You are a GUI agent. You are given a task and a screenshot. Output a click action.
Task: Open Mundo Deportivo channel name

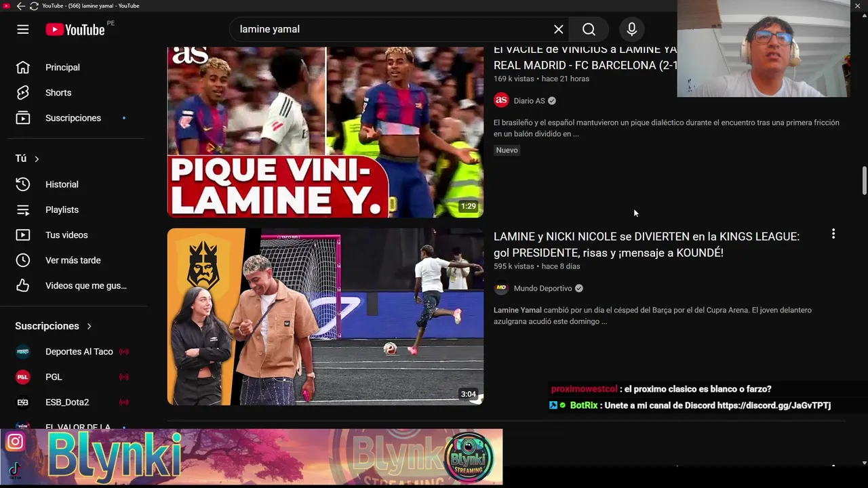tap(542, 288)
